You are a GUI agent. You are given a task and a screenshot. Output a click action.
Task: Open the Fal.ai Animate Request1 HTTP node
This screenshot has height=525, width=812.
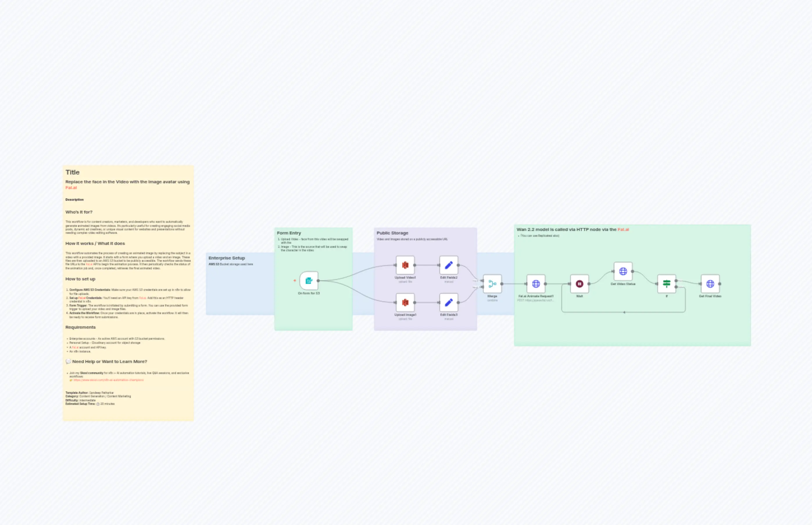click(536, 284)
